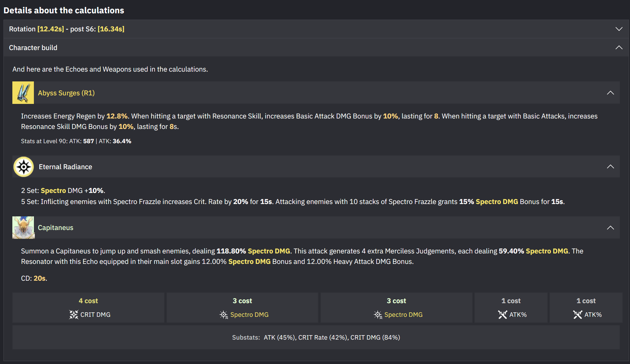Collapse the Eternal Radiance panel chevron
Screen dimensions: 630x364
tap(610, 167)
